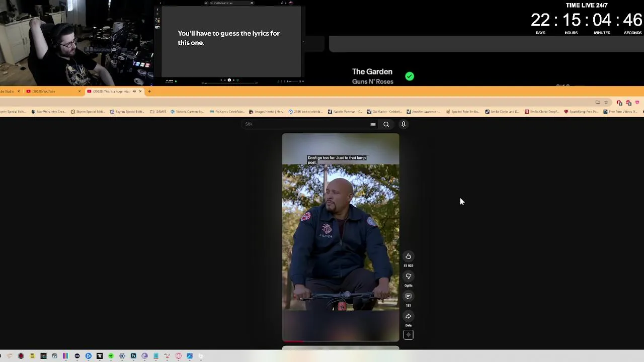Like the YouTube Short with thumbs up

click(409, 256)
